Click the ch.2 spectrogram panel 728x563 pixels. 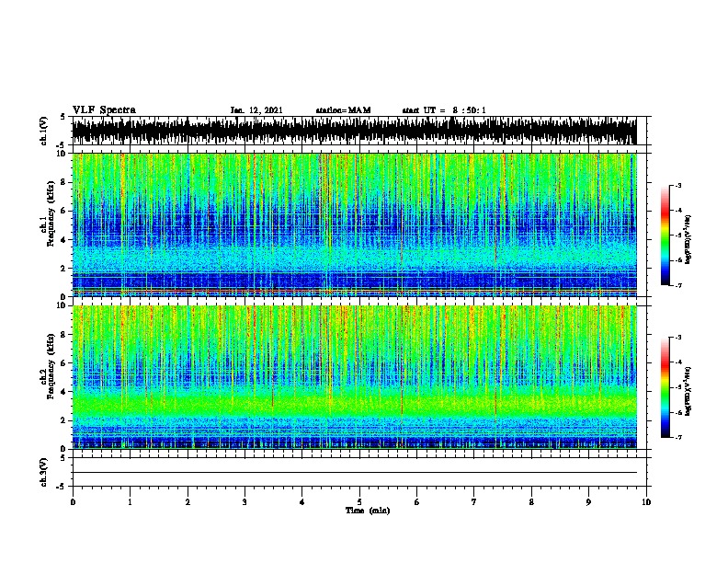354,377
